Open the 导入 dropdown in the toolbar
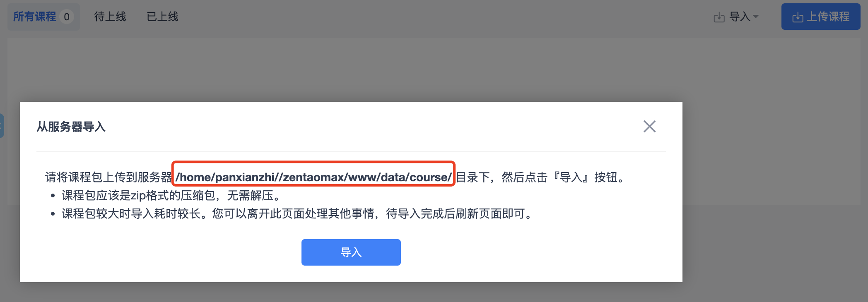The width and height of the screenshot is (868, 302). tap(736, 17)
